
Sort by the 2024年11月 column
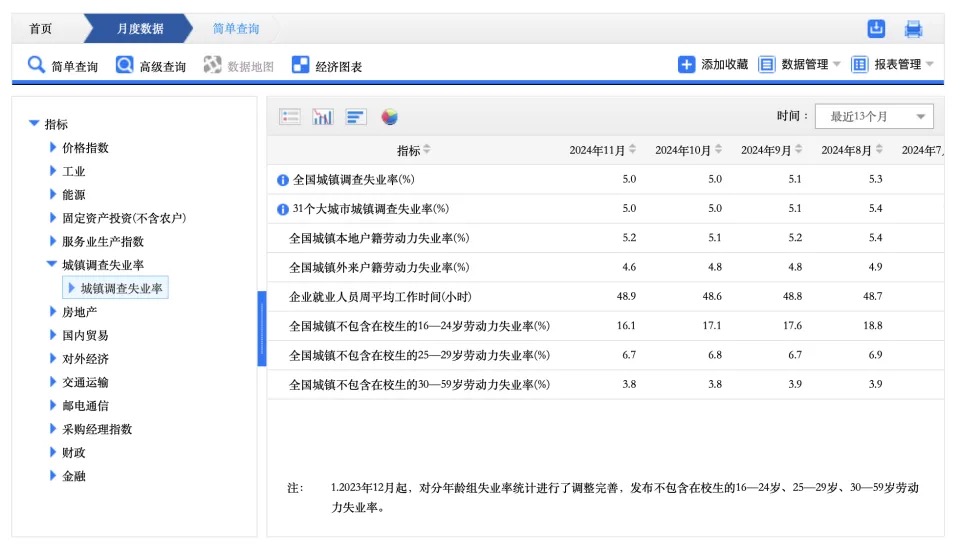click(633, 150)
